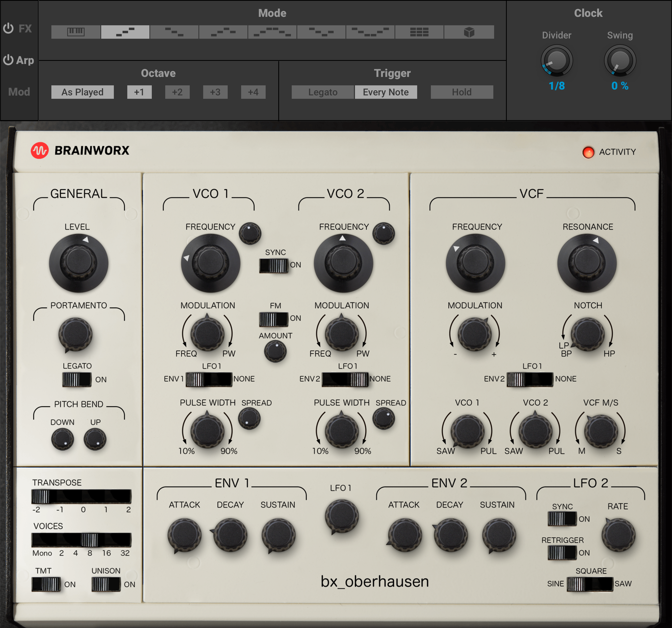Set the Voices slider to 32
Image resolution: width=672 pixels, height=628 pixels.
click(125, 541)
